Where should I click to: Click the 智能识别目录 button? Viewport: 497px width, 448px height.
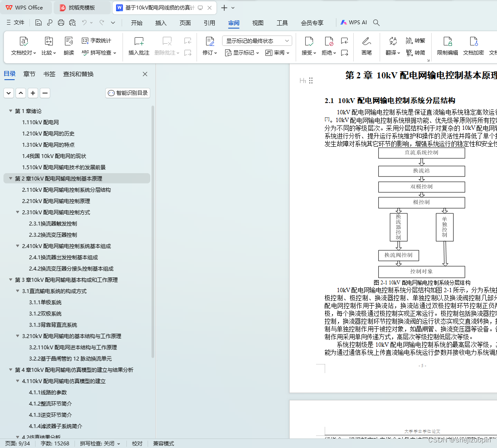(127, 93)
